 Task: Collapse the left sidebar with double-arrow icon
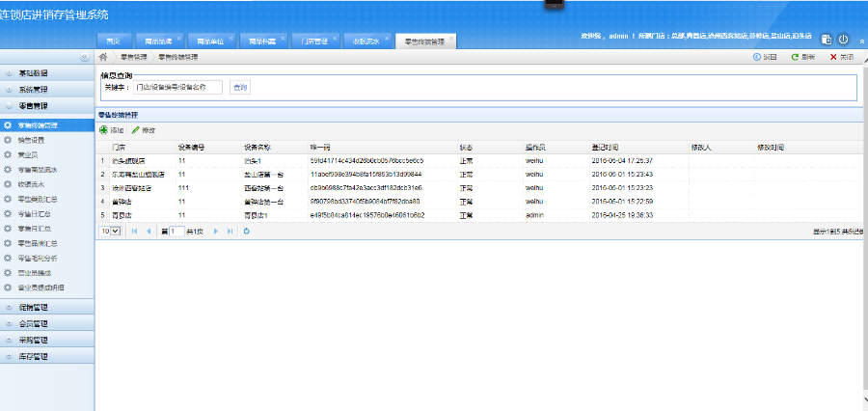click(x=85, y=58)
